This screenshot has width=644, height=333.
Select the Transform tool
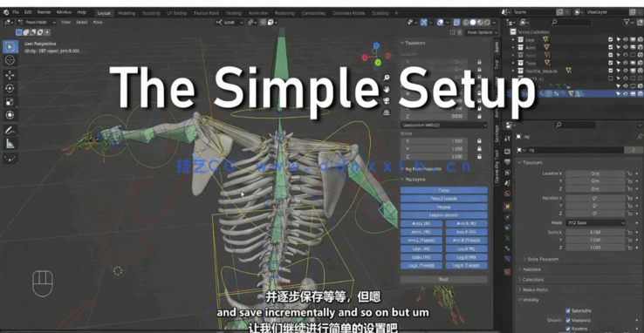[10, 115]
